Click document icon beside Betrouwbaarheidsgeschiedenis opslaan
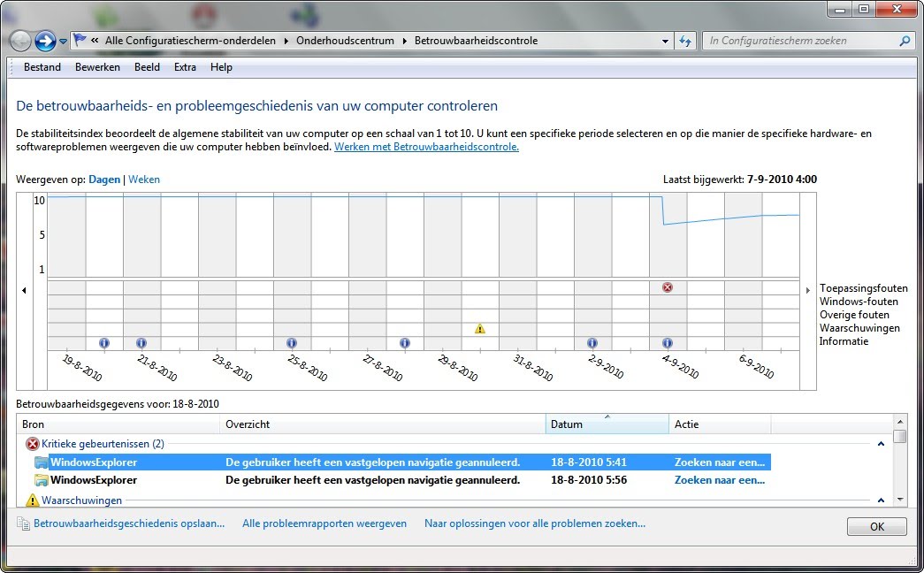 click(23, 523)
